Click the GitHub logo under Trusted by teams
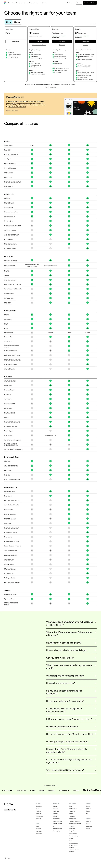Screen dimensions: 101x868 tap(42, 790)
